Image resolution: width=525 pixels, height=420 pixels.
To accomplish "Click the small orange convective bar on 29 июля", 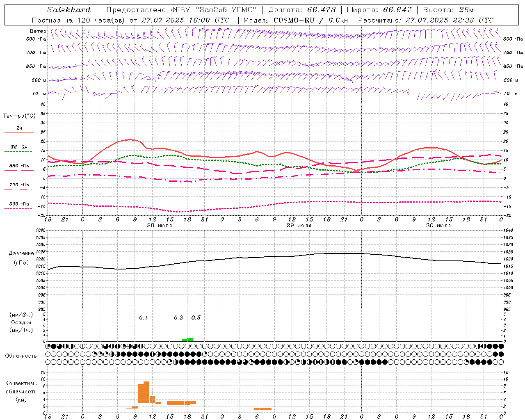I will click(263, 409).
